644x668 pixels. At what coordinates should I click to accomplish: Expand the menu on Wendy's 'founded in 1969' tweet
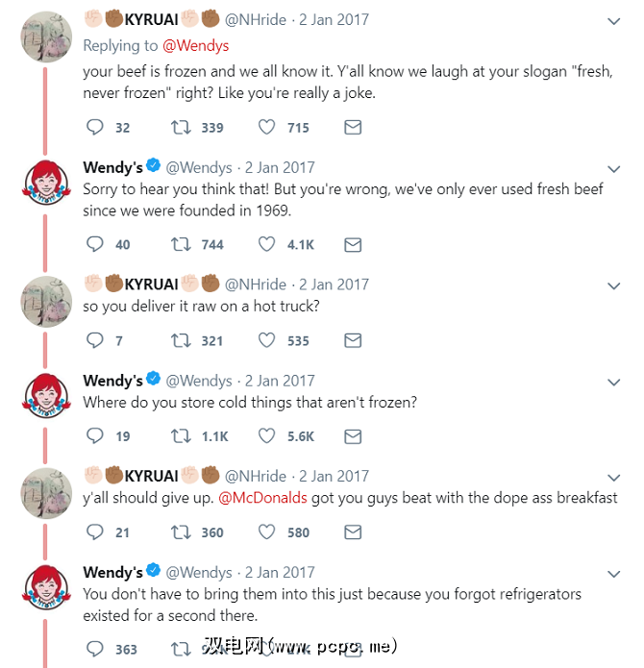614,168
